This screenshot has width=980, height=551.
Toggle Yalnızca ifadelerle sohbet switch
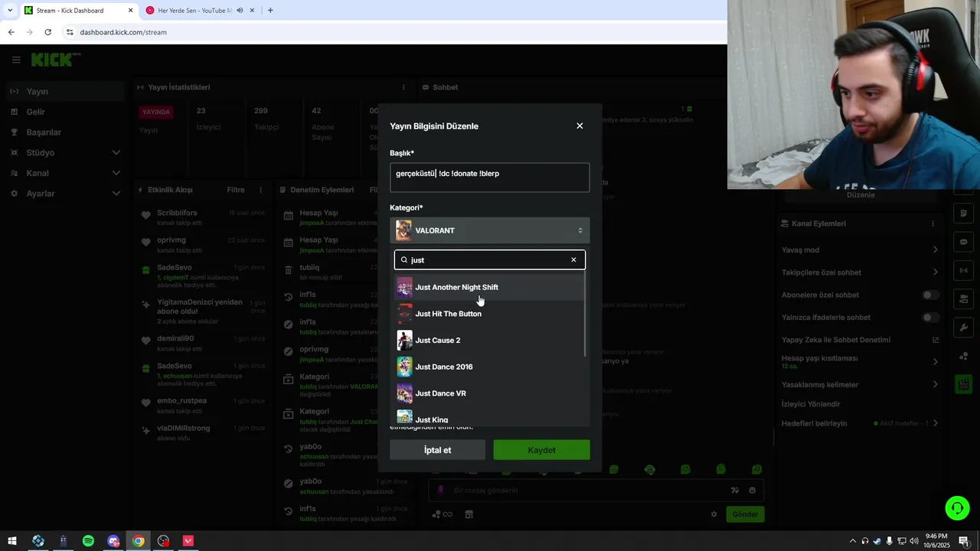tap(930, 317)
